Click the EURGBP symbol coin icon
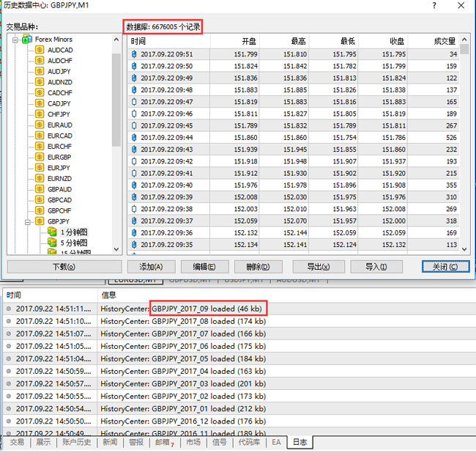This screenshot has height=453, width=476. pos(40,157)
